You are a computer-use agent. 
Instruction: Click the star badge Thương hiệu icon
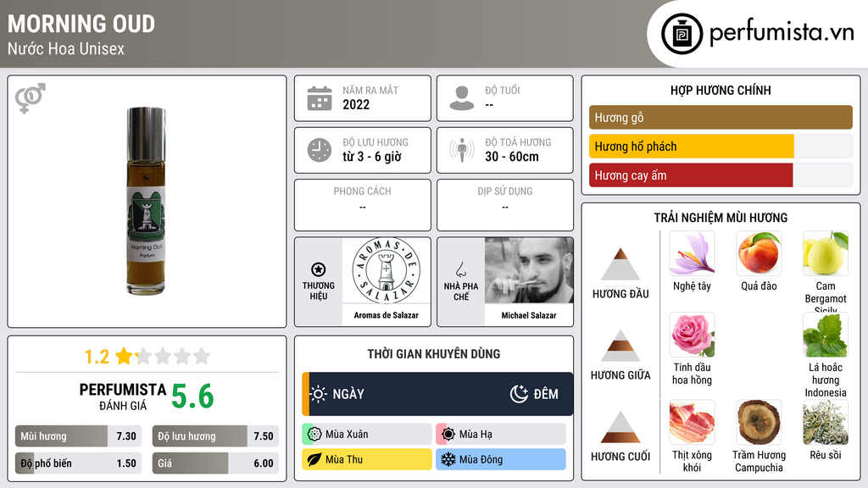pyautogui.click(x=319, y=269)
